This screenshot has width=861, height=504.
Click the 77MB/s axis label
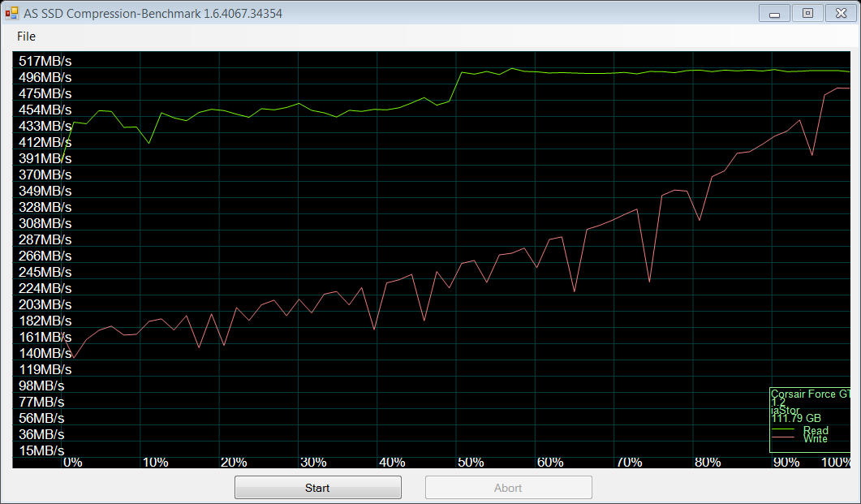click(41, 402)
